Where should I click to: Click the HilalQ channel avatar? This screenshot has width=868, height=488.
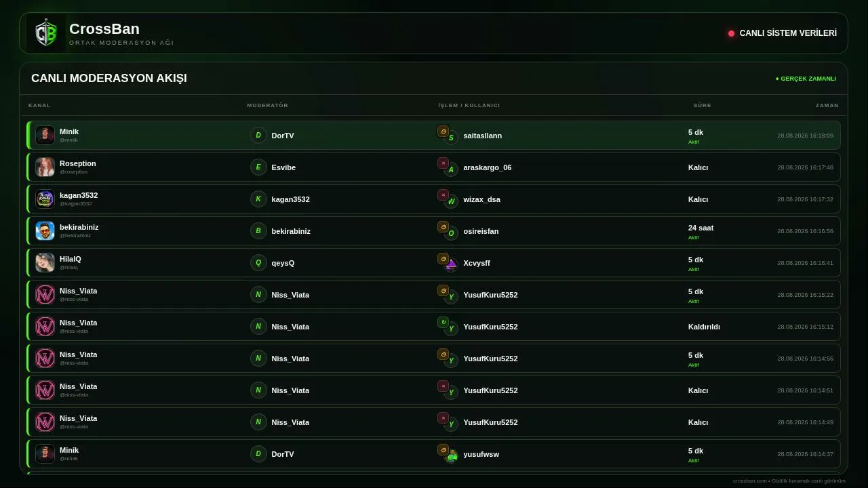point(45,263)
